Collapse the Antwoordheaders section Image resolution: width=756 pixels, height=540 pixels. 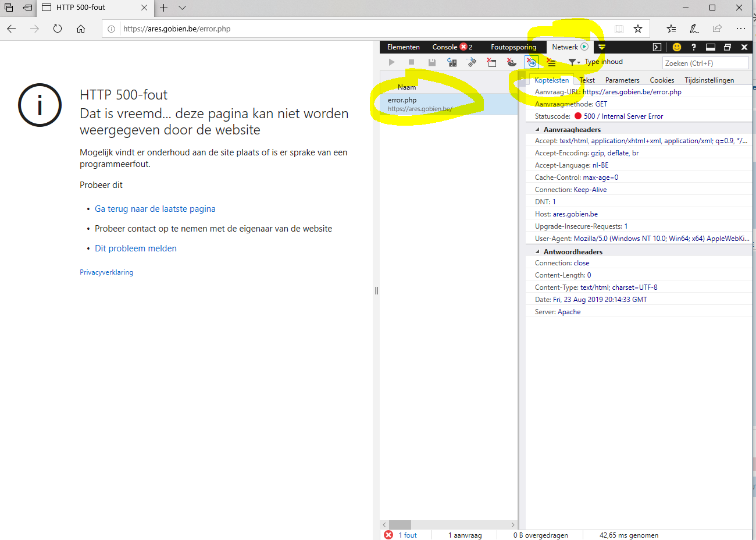point(537,252)
